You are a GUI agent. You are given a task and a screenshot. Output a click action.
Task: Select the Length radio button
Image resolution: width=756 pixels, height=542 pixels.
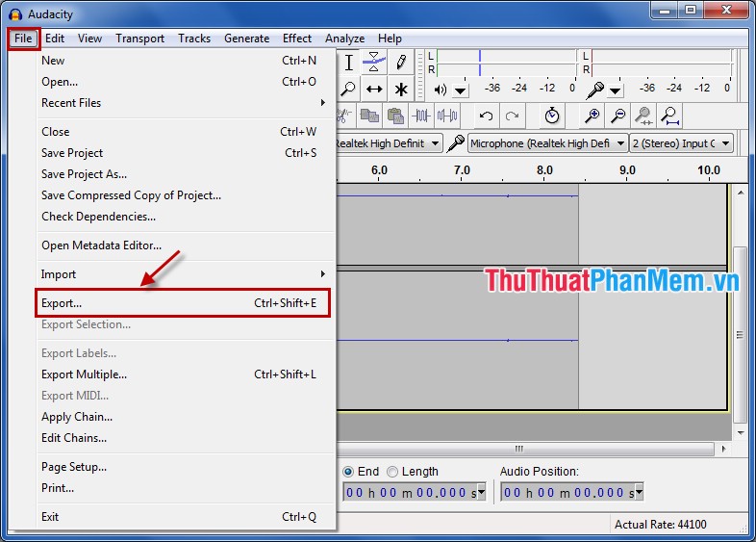point(392,472)
